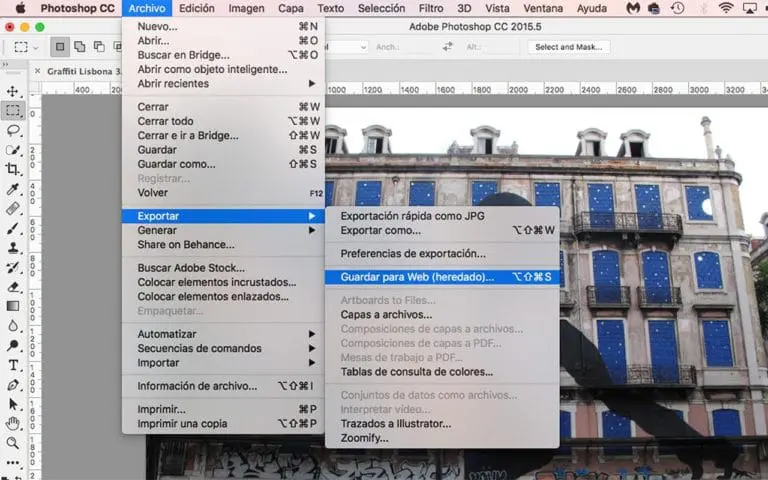This screenshot has height=480, width=768.
Task: Choose Tablas de consulta de colores...
Action: tap(442, 372)
